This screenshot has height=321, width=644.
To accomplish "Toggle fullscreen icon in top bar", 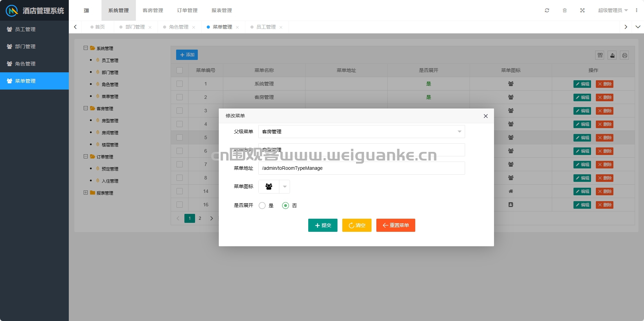I will (x=582, y=10).
